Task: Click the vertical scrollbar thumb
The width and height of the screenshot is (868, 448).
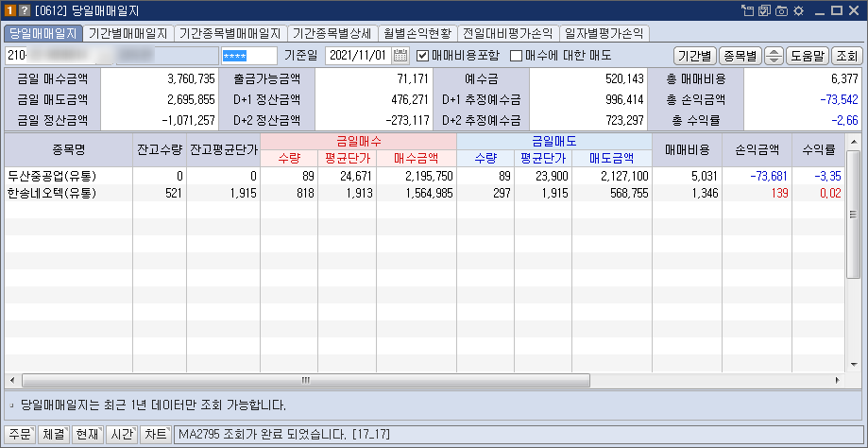Action: point(853,214)
